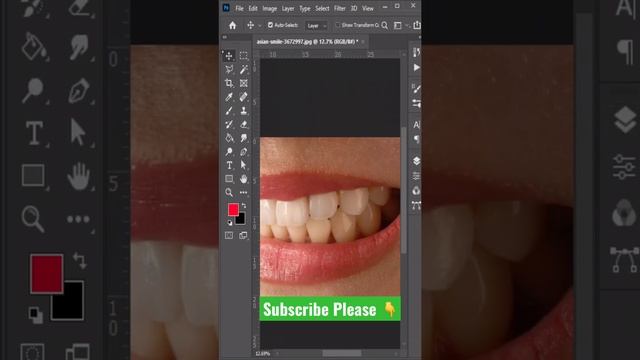Select the Zoom tool in toolbox
Image resolution: width=640 pixels, height=360 pixels.
click(229, 192)
